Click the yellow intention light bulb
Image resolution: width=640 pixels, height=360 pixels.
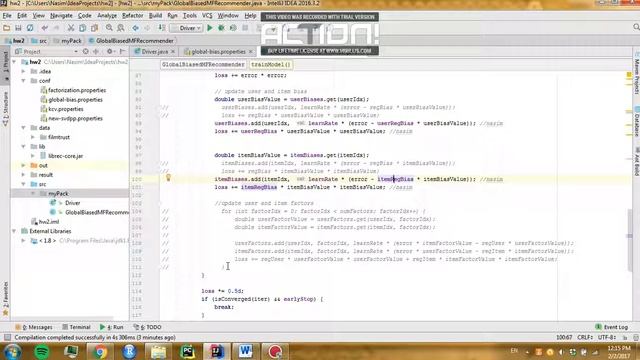coord(168,178)
